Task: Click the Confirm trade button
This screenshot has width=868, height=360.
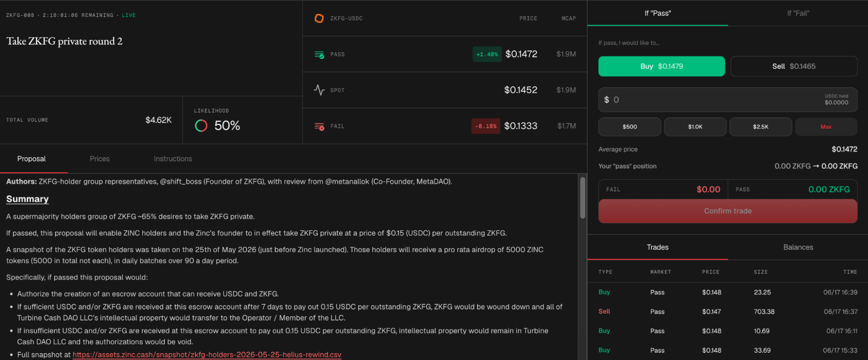Action: pyautogui.click(x=728, y=211)
